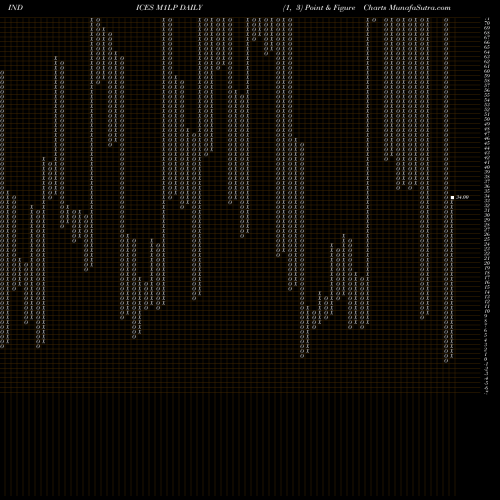
Task: Click the '34.00' current price label
Action: 462,197
